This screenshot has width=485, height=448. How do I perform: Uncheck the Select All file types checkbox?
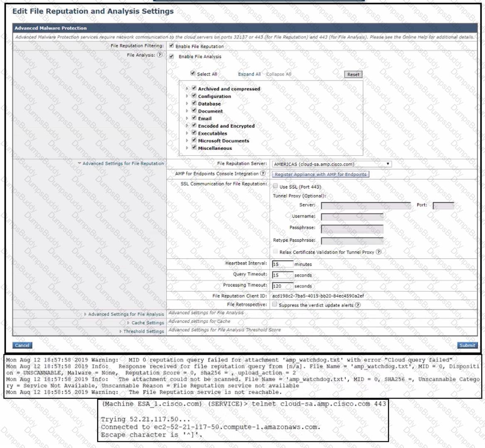tap(193, 73)
